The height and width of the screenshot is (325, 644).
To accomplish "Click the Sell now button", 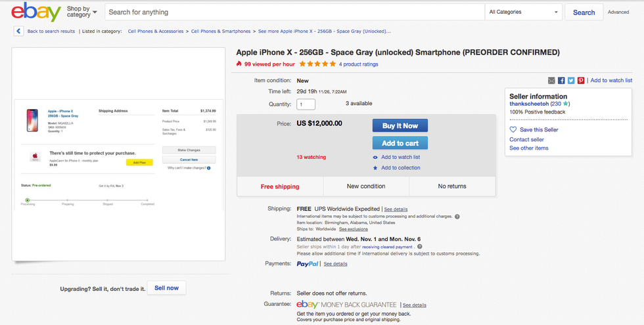I will click(166, 288).
